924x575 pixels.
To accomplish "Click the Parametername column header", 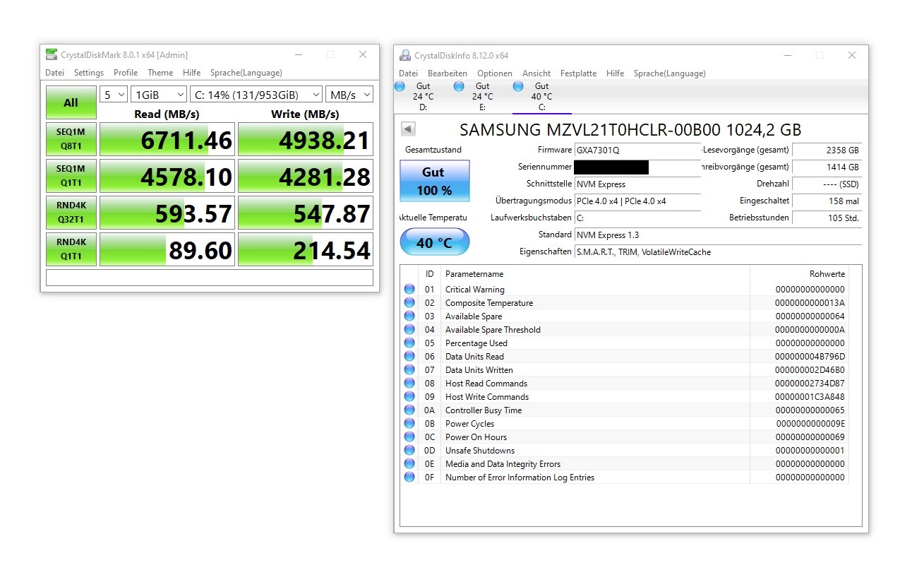I will coord(595,273).
